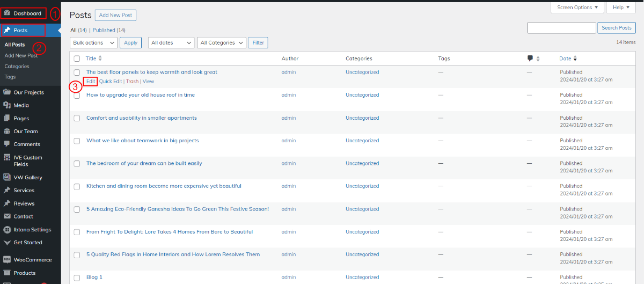Click the Add New Post button

115,15
